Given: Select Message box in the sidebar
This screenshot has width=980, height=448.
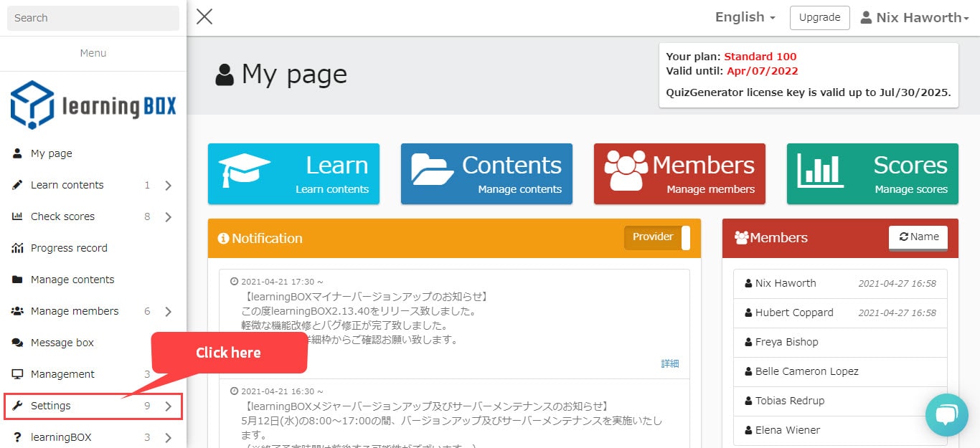Looking at the screenshot, I should click(x=62, y=343).
